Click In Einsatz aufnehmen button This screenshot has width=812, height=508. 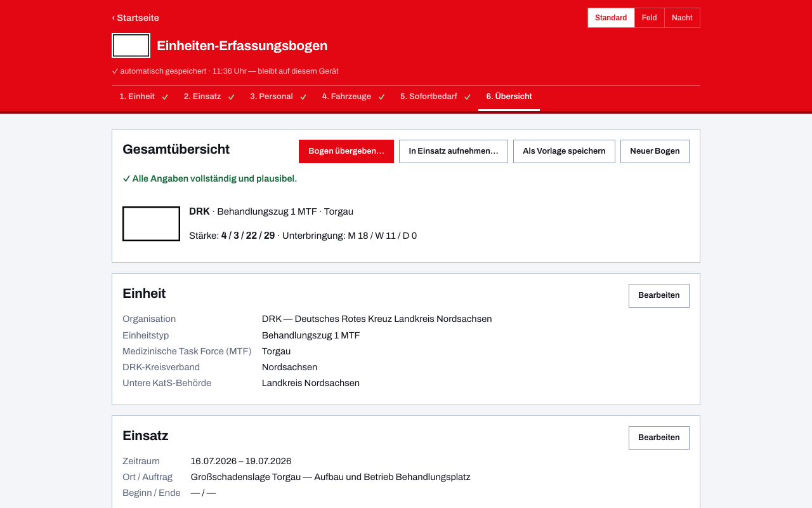coord(454,151)
